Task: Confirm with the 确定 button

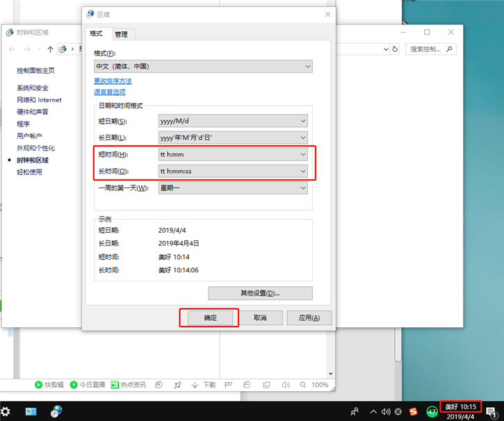Action: [x=210, y=318]
